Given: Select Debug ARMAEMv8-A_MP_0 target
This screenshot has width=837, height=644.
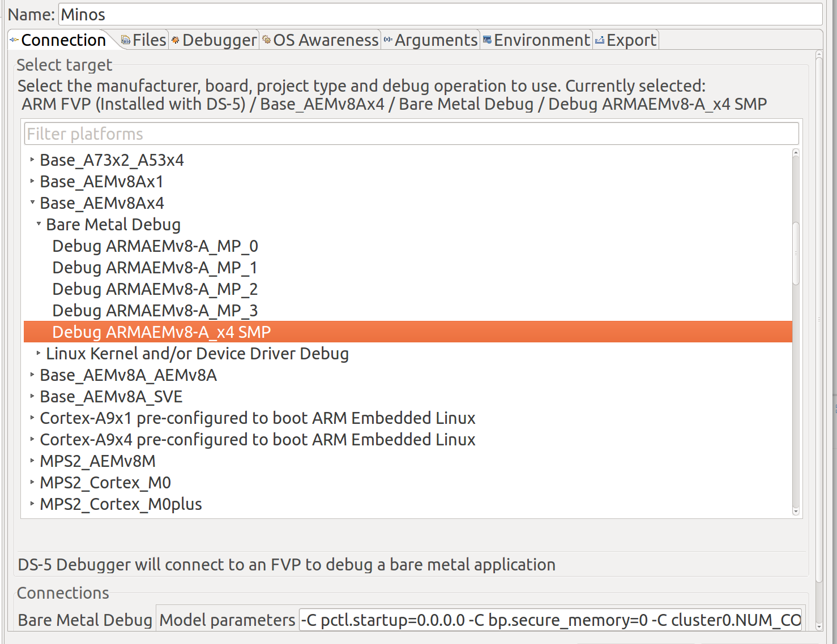Looking at the screenshot, I should point(155,246).
